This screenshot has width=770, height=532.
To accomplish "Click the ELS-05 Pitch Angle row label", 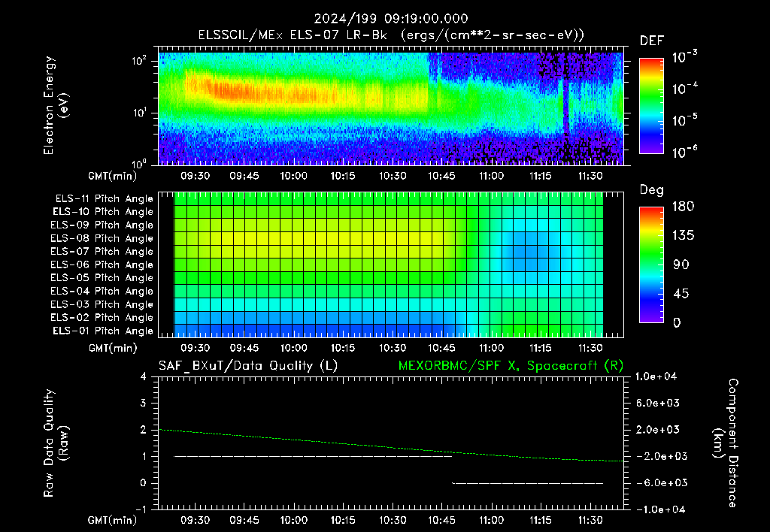I will tap(102, 278).
